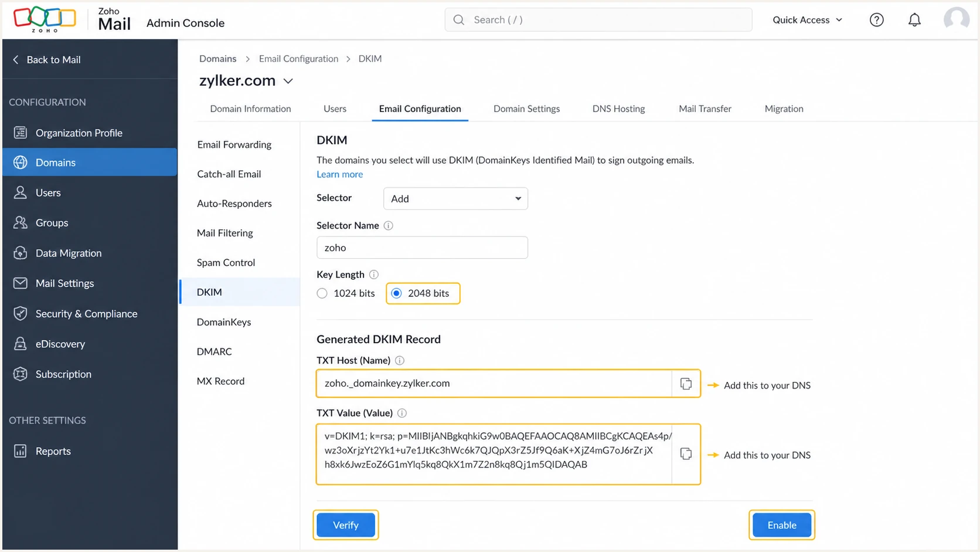Switch to the Users tab
Viewport: 980px width, 552px height.
click(335, 109)
